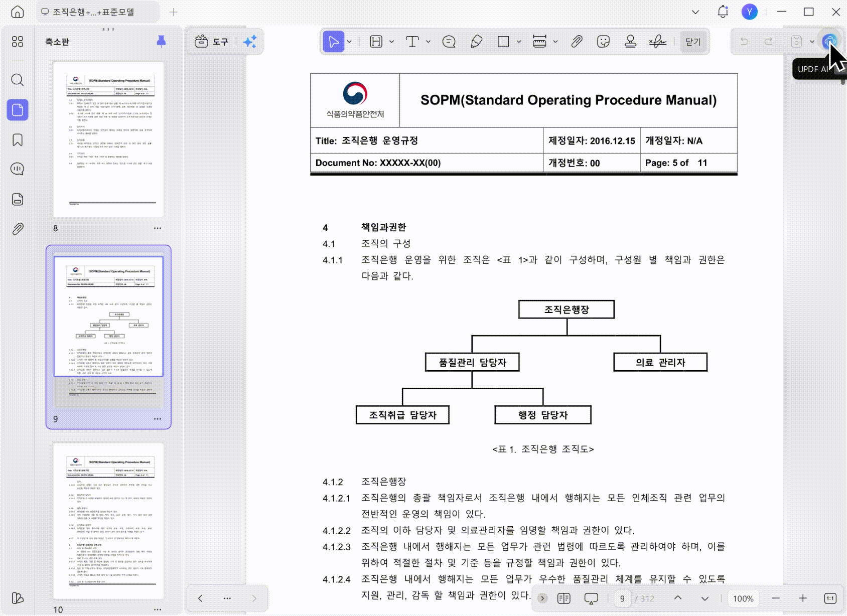Viewport: 847px width, 616px height.
Task: Open the signature tool
Action: 657,42
